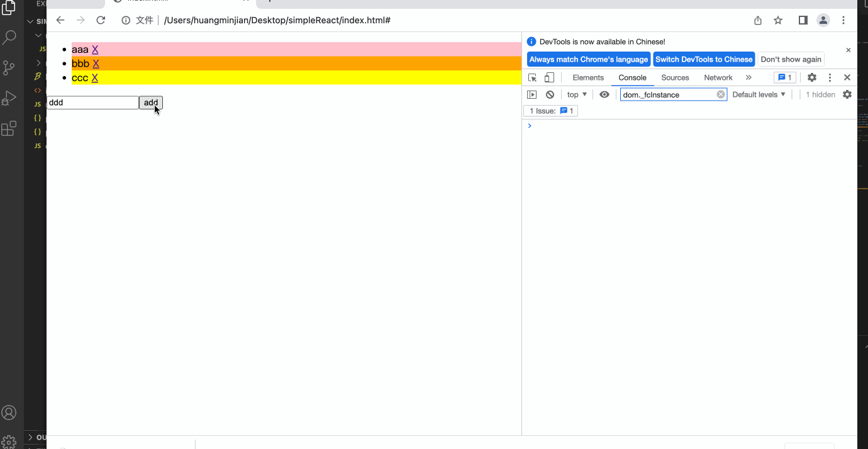The width and height of the screenshot is (868, 449).
Task: Bookmark this page with the star icon
Action: pyautogui.click(x=778, y=20)
